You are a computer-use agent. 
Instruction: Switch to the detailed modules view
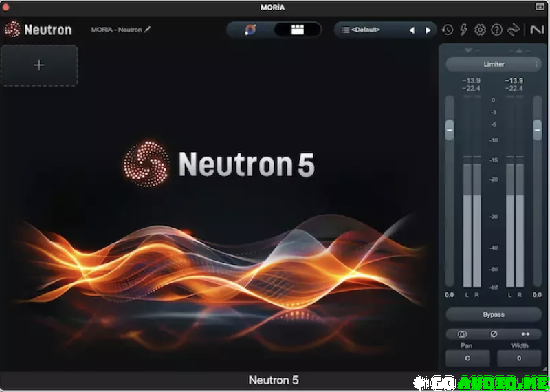click(x=297, y=30)
